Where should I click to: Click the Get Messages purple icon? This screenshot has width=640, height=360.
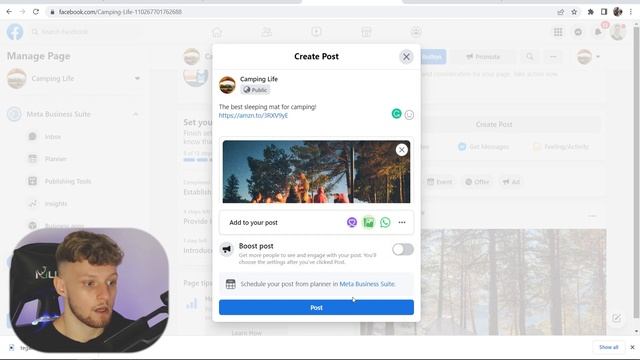tap(352, 222)
